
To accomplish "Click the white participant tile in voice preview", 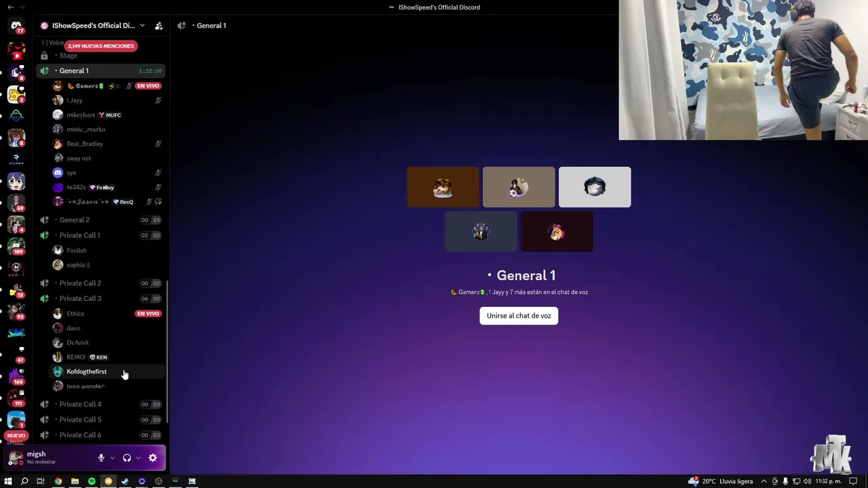I will [595, 187].
